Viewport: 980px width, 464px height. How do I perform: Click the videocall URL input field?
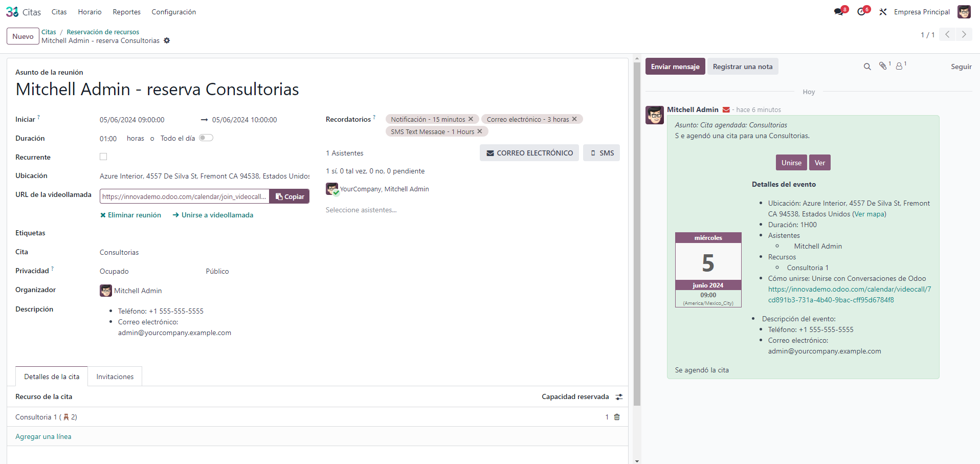click(184, 196)
